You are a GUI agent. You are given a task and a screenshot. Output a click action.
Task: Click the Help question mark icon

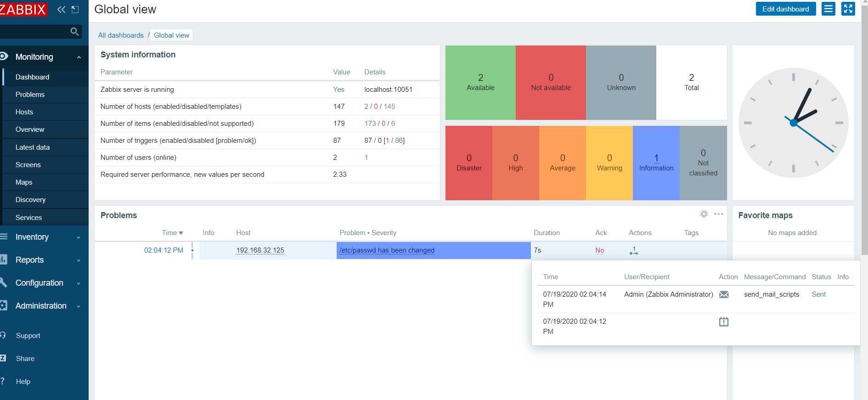click(3, 381)
